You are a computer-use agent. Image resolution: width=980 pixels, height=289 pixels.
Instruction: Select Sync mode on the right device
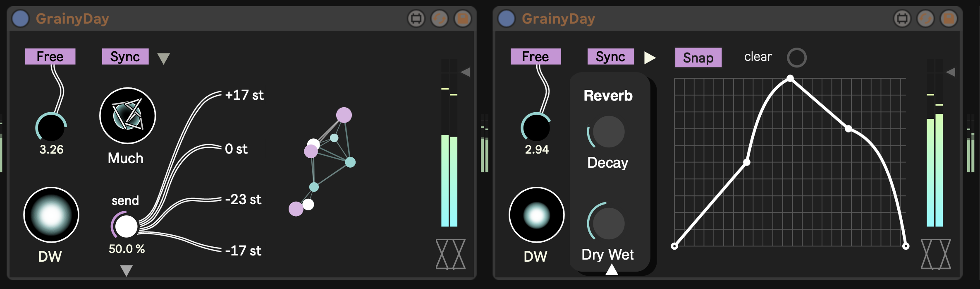610,56
